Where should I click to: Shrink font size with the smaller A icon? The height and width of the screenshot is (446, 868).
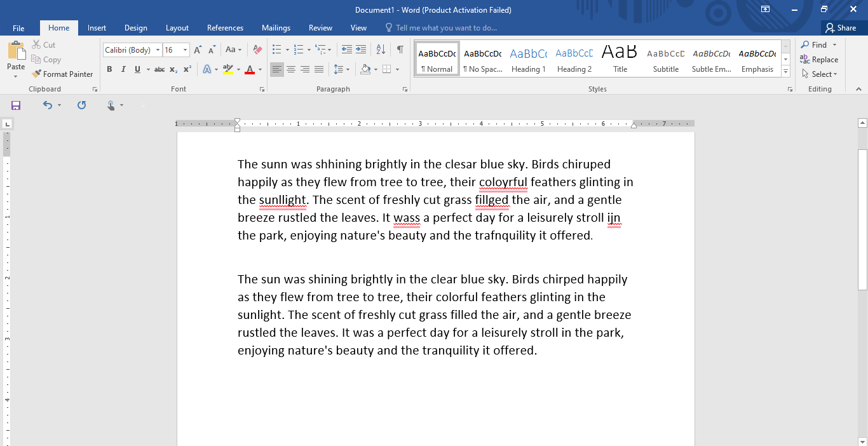click(x=212, y=50)
